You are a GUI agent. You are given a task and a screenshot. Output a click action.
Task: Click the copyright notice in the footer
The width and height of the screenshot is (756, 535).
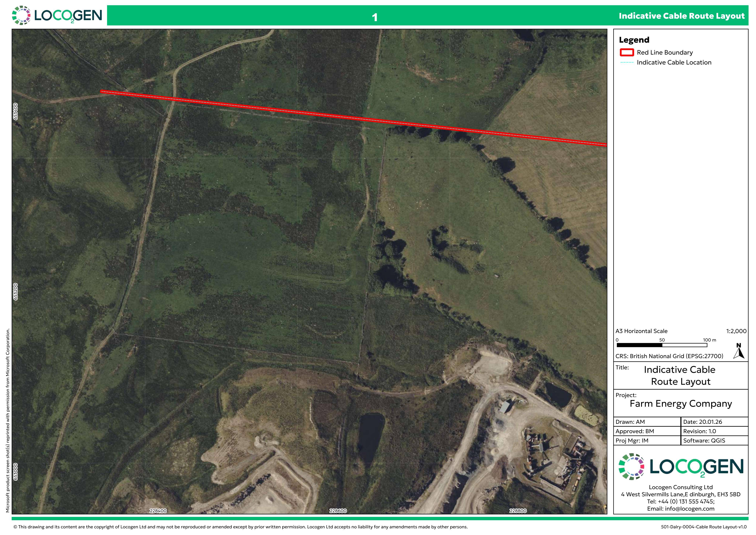point(240,527)
